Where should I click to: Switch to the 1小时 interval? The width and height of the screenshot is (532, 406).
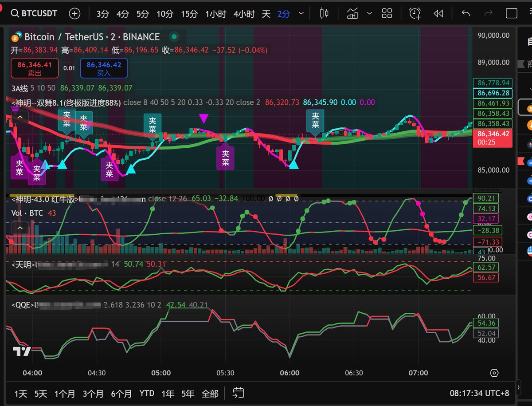click(x=215, y=14)
